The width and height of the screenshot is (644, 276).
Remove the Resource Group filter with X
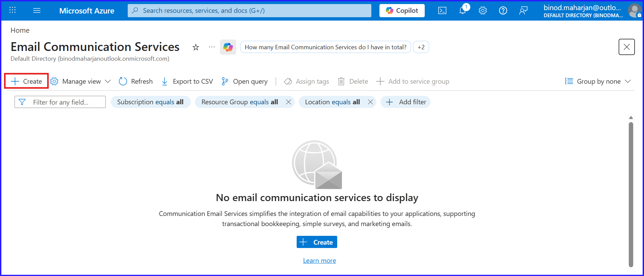tap(289, 102)
